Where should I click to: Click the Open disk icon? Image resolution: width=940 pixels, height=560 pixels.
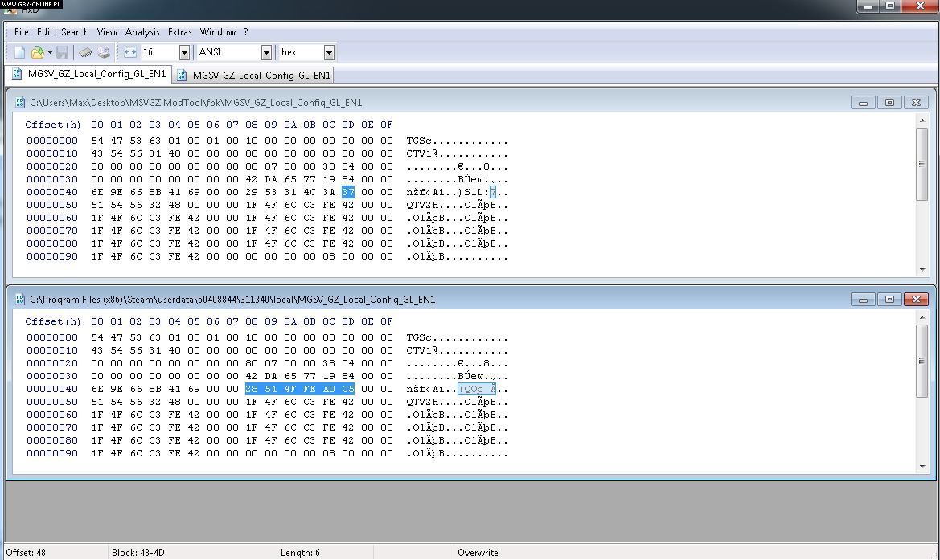(104, 52)
